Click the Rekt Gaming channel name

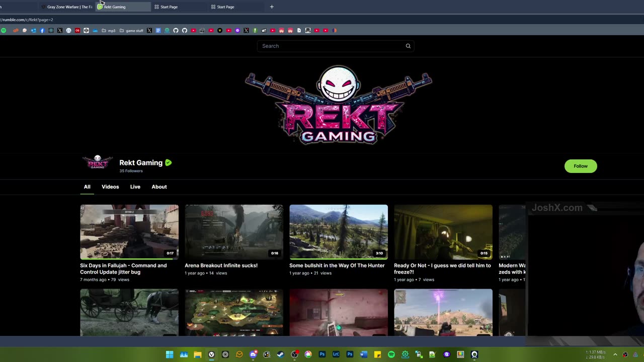click(141, 162)
